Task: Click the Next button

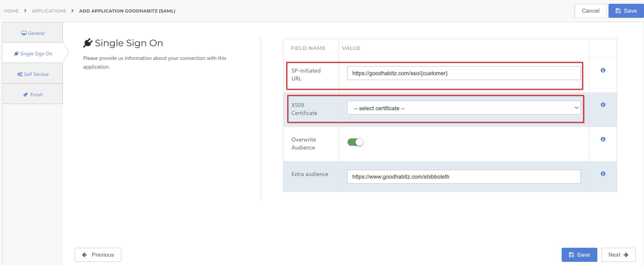Action: coord(618,254)
